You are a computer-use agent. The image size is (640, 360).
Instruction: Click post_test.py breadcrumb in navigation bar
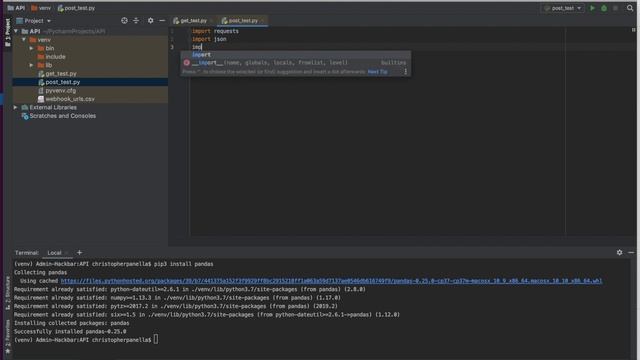76,8
